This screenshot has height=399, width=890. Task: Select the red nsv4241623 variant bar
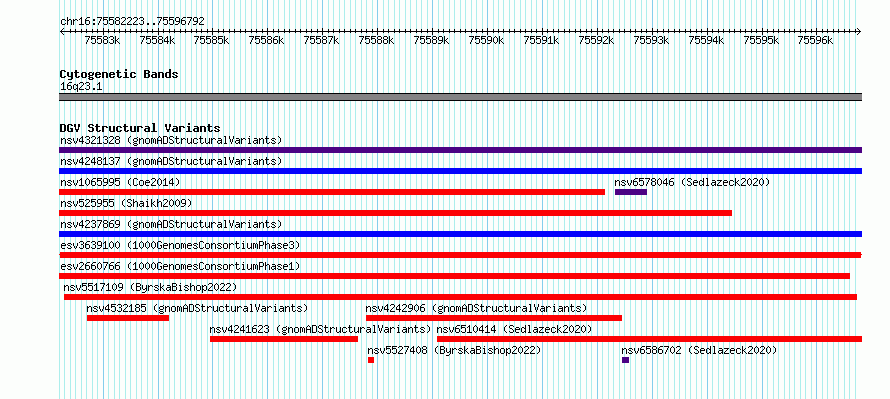[x=284, y=339]
